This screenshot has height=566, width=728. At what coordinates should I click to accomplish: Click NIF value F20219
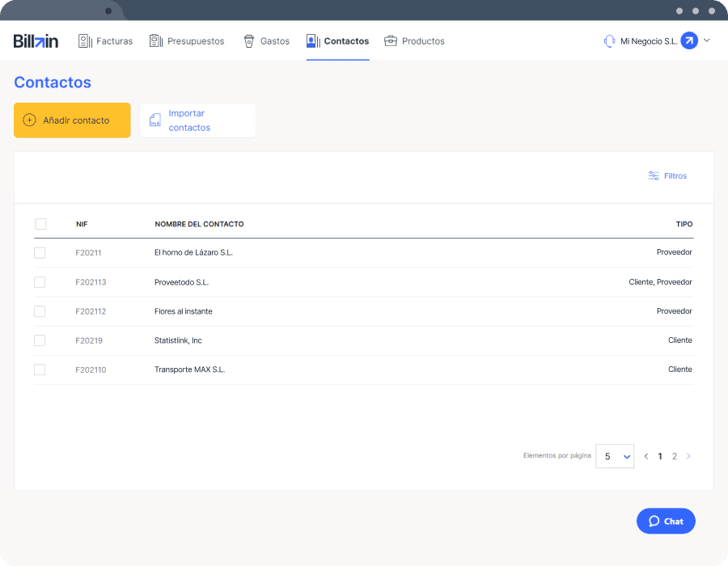coord(89,340)
